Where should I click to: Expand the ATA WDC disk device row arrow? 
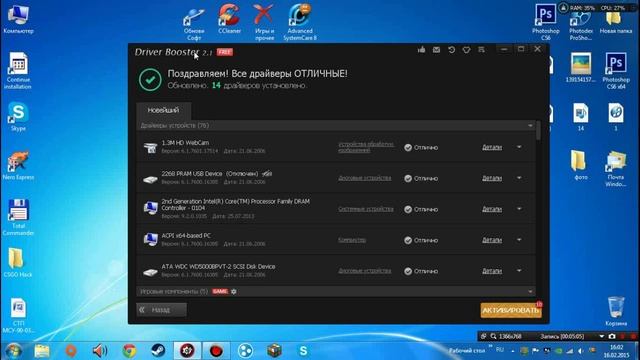[x=519, y=271]
